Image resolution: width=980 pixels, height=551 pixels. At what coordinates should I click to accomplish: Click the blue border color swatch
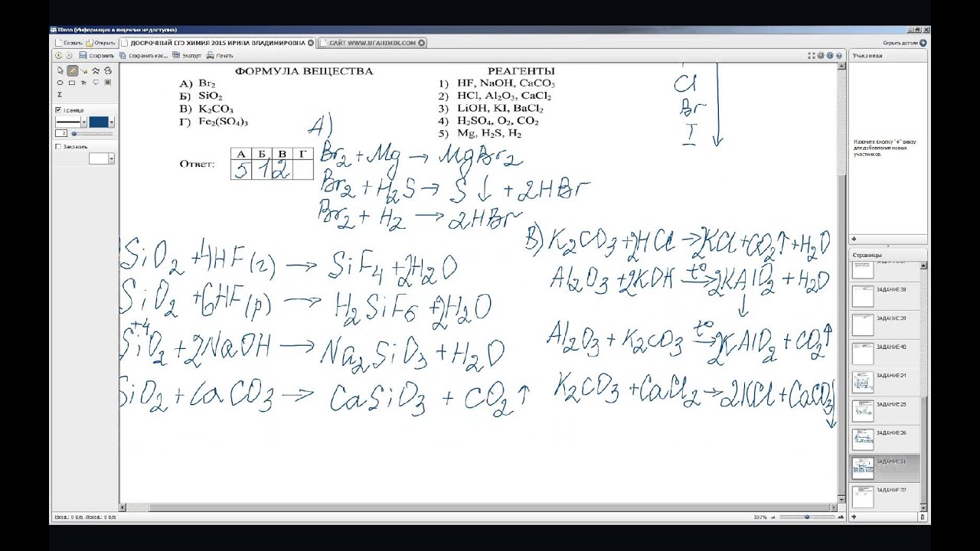coord(99,122)
